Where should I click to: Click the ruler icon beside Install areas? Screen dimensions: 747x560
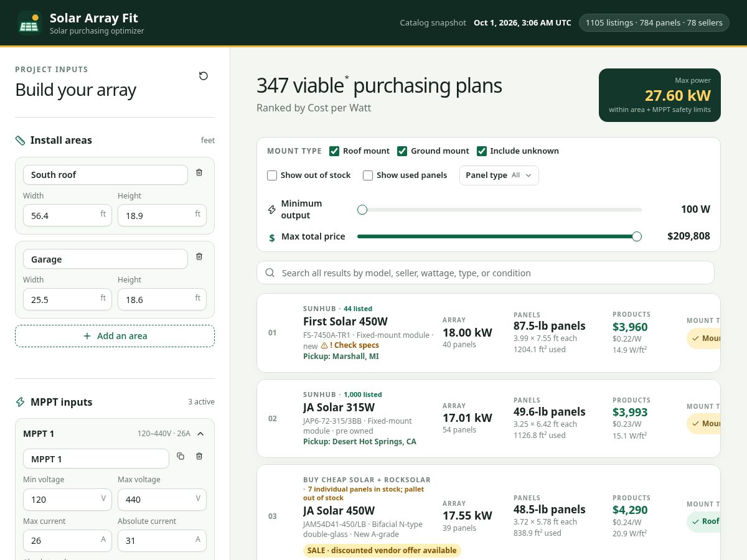click(x=20, y=141)
